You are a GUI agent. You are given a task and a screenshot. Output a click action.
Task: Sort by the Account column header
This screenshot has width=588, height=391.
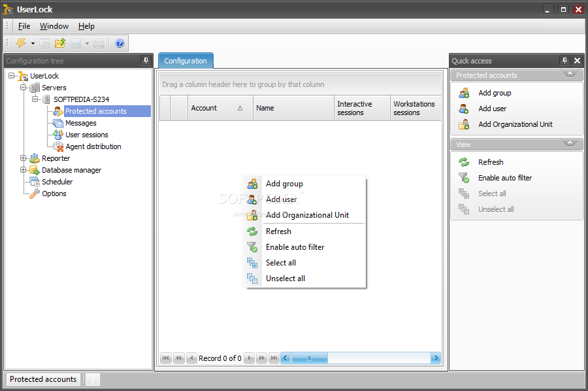pyautogui.click(x=220, y=108)
